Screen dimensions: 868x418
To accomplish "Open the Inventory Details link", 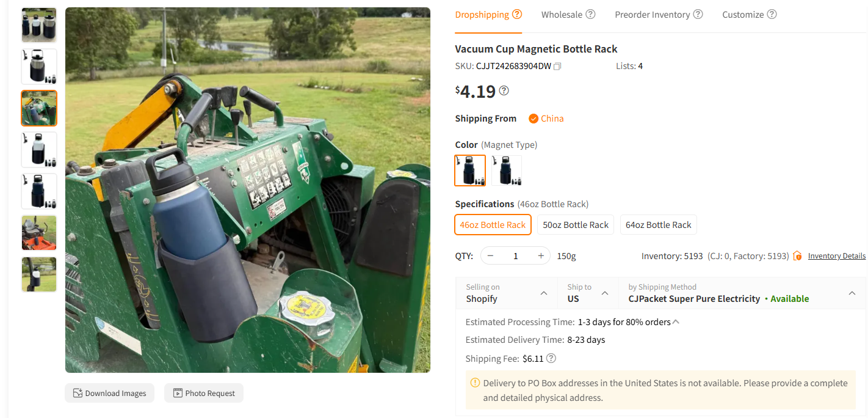I will click(x=836, y=256).
